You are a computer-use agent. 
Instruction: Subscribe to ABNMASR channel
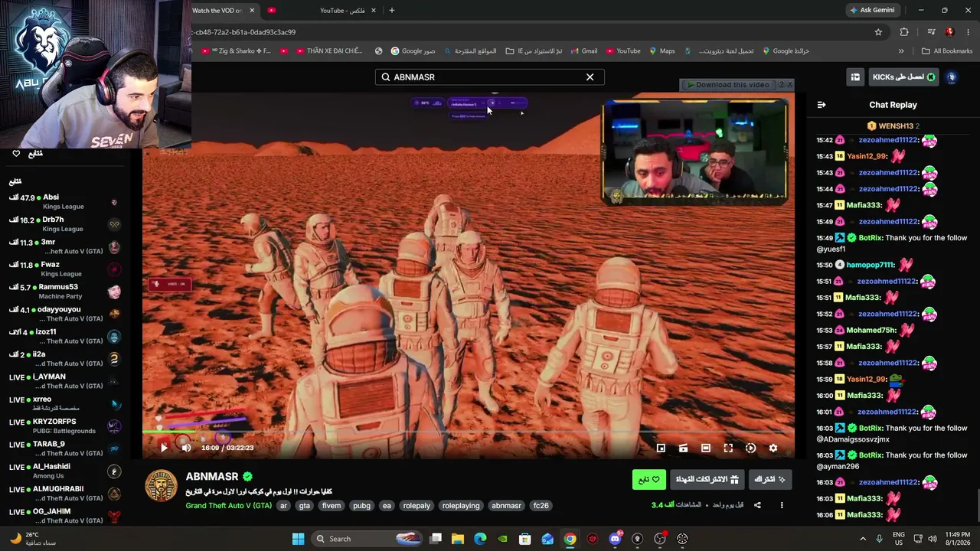click(x=769, y=480)
